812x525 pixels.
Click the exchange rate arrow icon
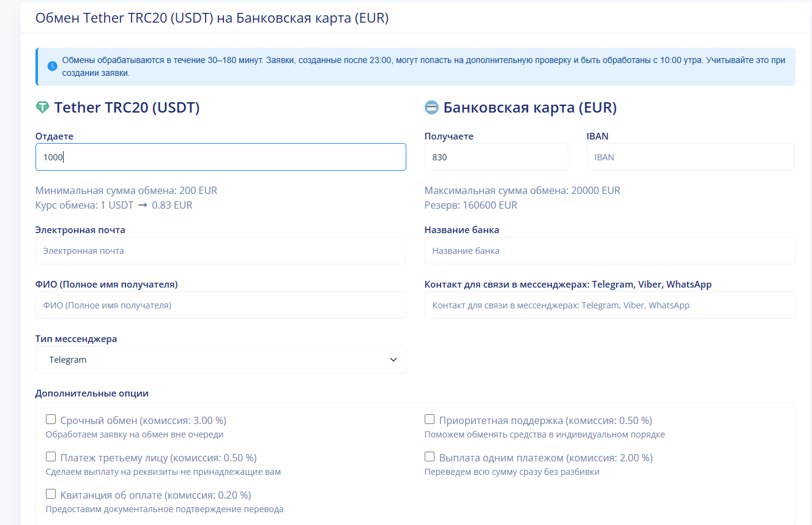[143, 206]
